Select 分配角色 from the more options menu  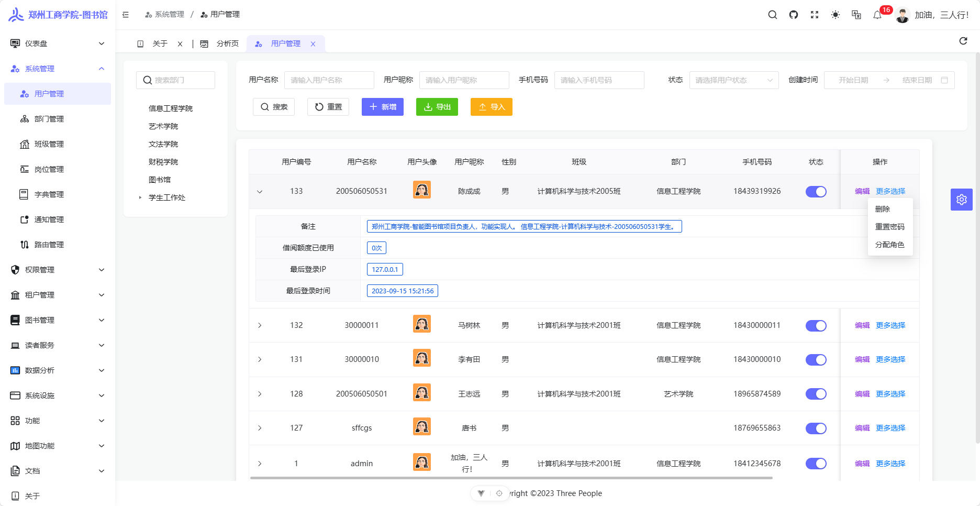tap(890, 245)
